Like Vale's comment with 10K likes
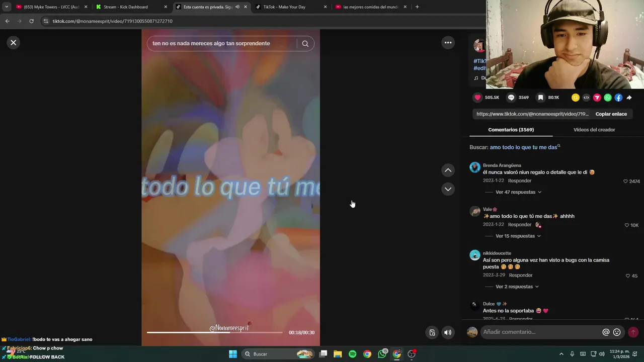 [x=626, y=225]
